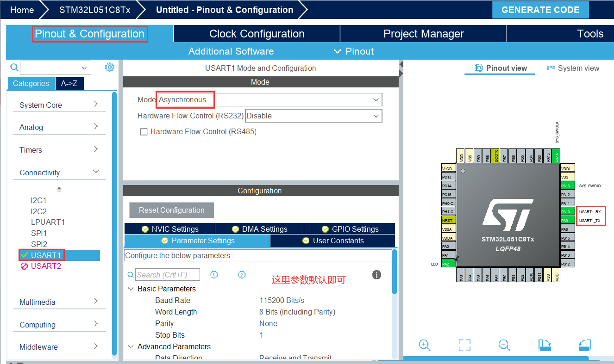Viewport: 614px width, 364px height.
Task: Go to Home in the breadcrumb
Action: click(x=22, y=10)
